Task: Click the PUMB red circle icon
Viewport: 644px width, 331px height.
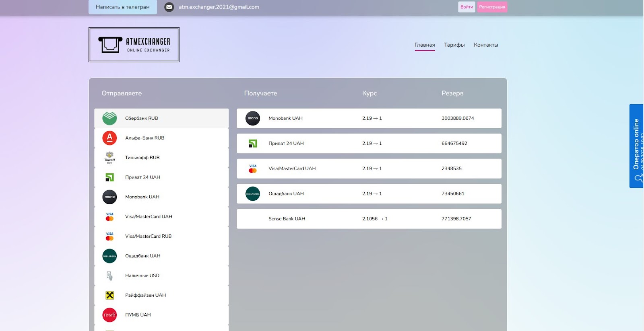Action: (x=109, y=315)
